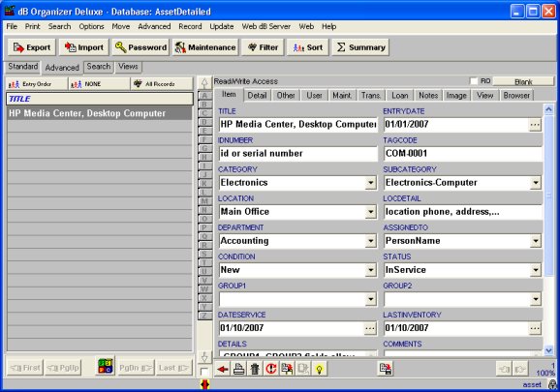This screenshot has height=392, width=560.
Task: Click the Export button
Action: pyautogui.click(x=32, y=47)
